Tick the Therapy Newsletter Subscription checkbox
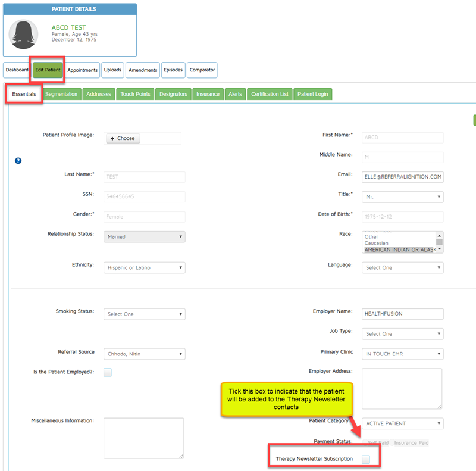 click(366, 459)
